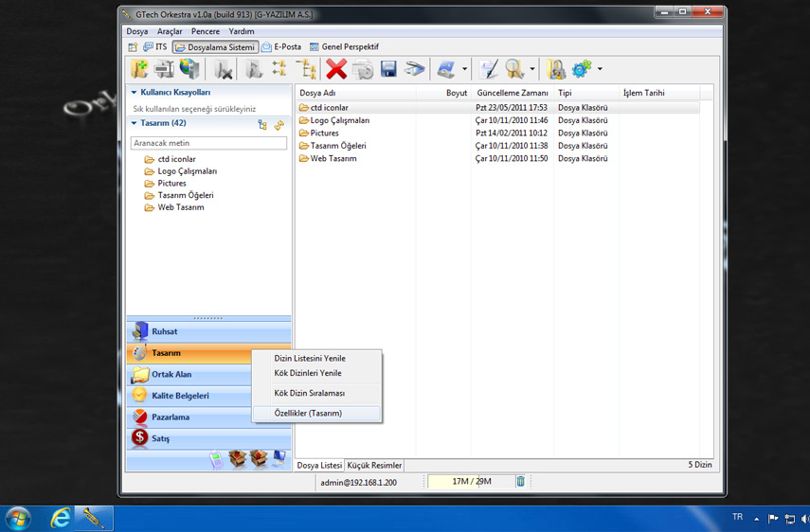Select Dizin Listesini Yenile in context menu
This screenshot has height=532, width=810.
point(310,359)
